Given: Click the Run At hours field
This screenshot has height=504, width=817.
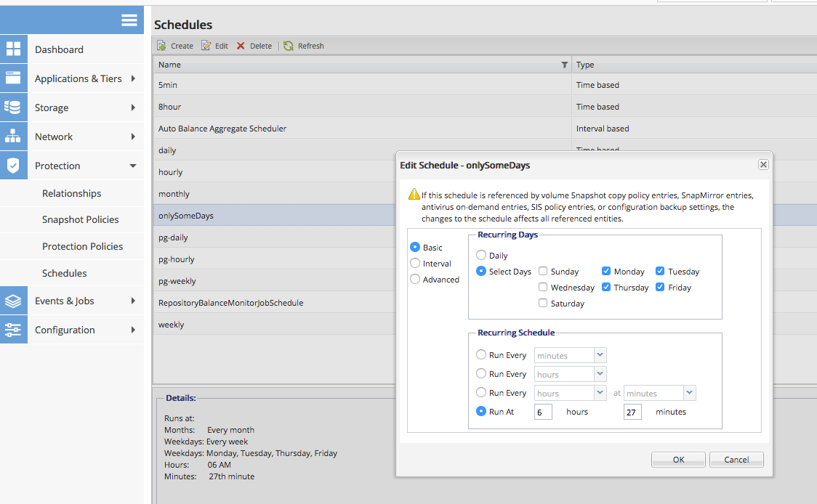Looking at the screenshot, I should coord(543,412).
